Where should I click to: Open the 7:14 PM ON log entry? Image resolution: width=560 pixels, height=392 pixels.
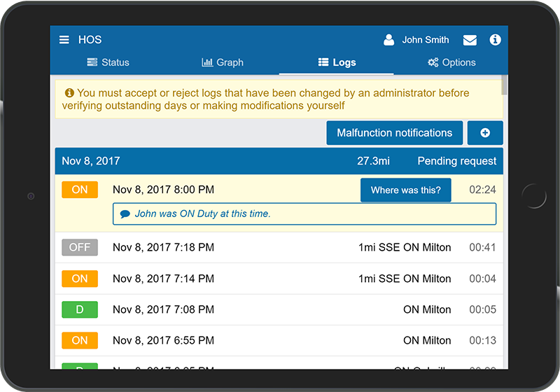point(279,279)
